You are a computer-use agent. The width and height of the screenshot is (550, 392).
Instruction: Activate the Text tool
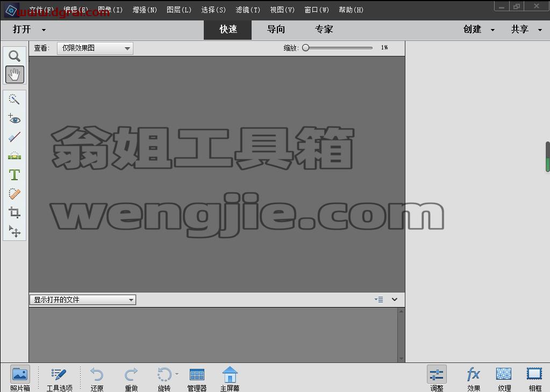click(15, 174)
